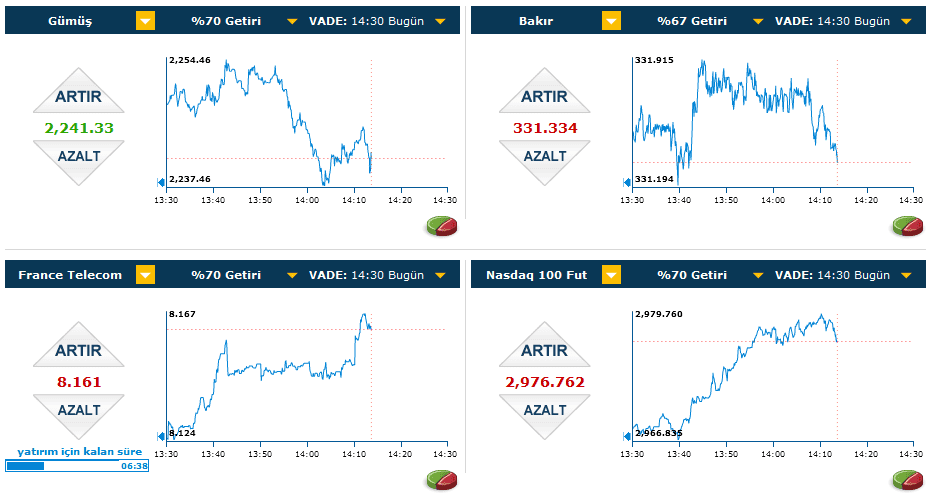
Task: Open yellow asset dropdown next to Bakır
Action: point(611,21)
